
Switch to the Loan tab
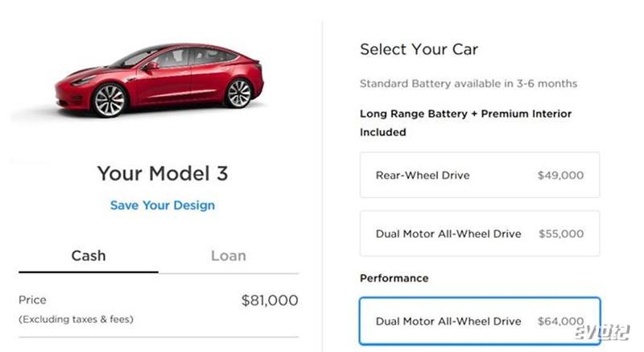[229, 255]
